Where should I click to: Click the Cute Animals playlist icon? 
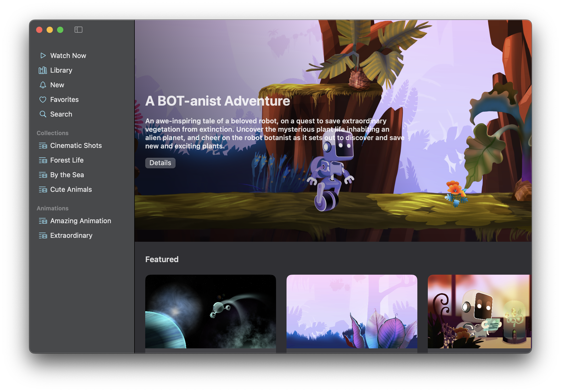coord(43,190)
